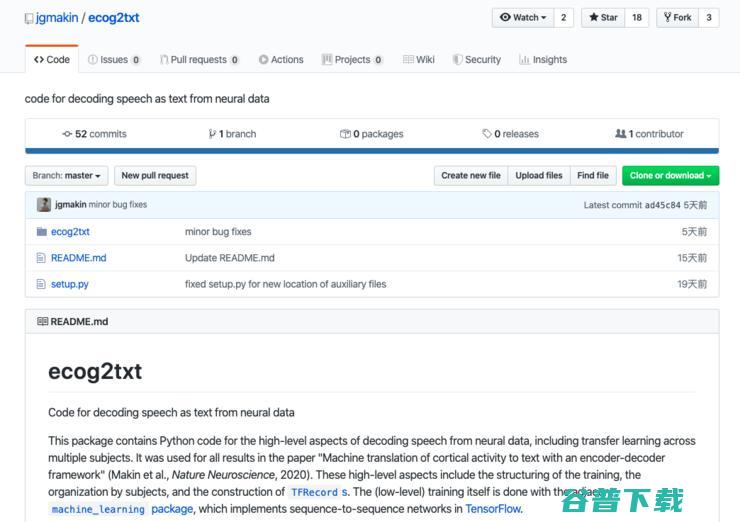Viewport: 740px width, 522px height.
Task: Click the star icon on Star button
Action: [594, 17]
